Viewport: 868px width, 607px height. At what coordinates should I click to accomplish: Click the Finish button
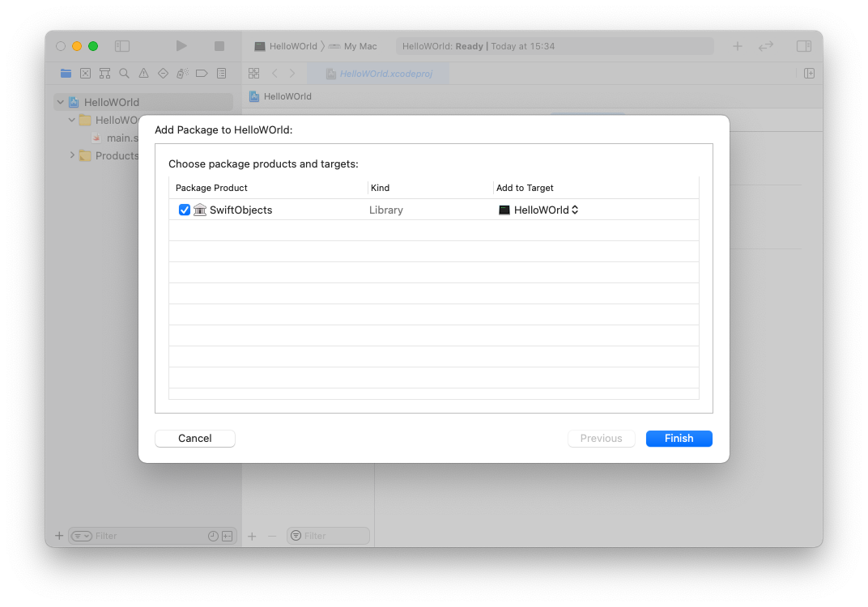tap(679, 438)
